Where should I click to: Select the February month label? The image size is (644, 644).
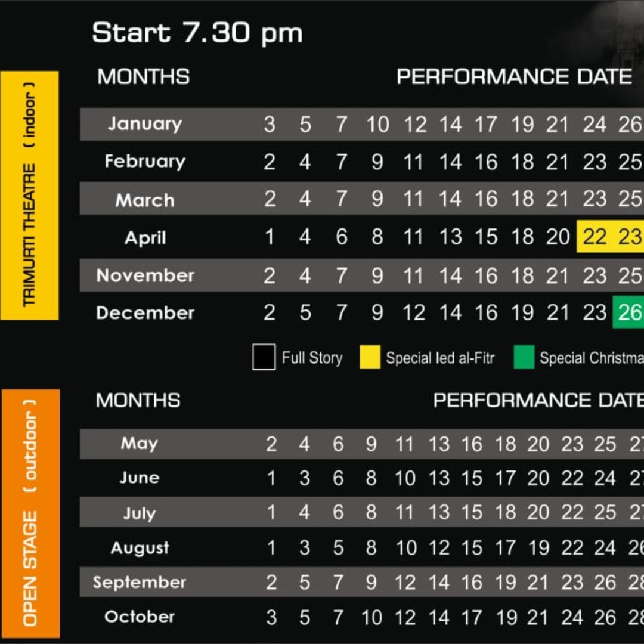click(145, 162)
